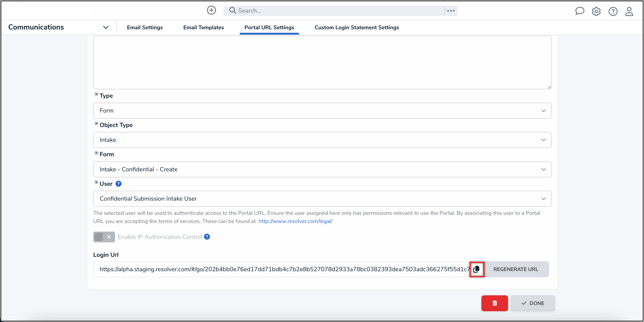Open the settings gear icon

tap(596, 11)
